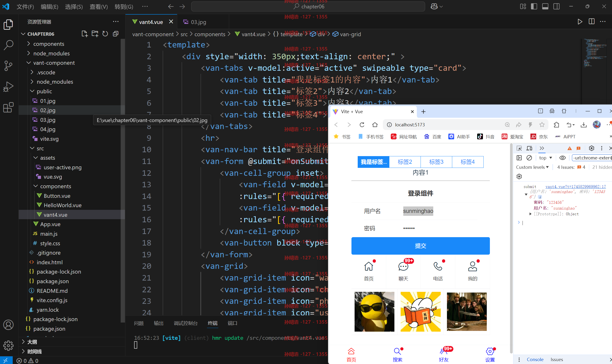Collapse the CHAPTER06 root folder

[23, 34]
